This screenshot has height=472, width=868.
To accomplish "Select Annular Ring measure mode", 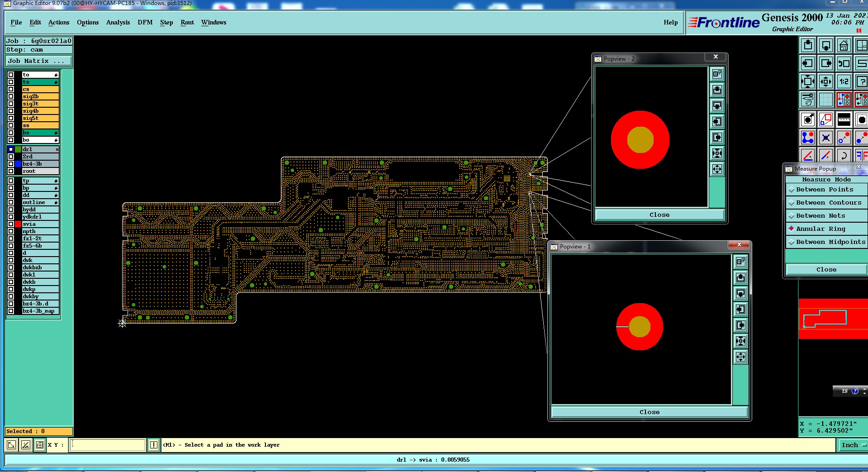I will point(826,229).
